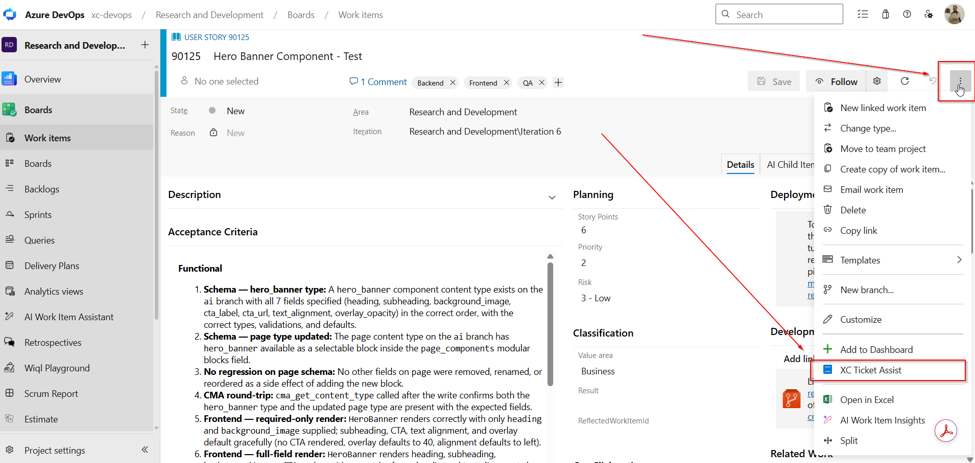975x463 pixels.
Task: Follow this work item
Action: pos(836,81)
